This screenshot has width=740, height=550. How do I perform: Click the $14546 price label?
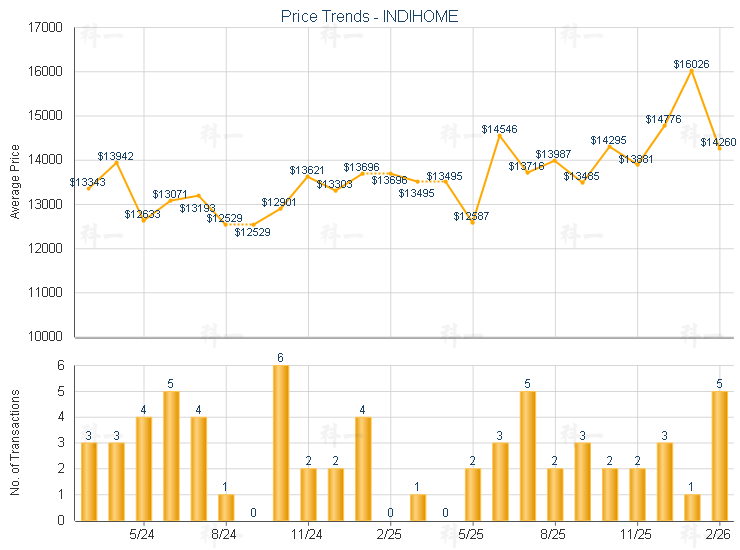coord(499,130)
